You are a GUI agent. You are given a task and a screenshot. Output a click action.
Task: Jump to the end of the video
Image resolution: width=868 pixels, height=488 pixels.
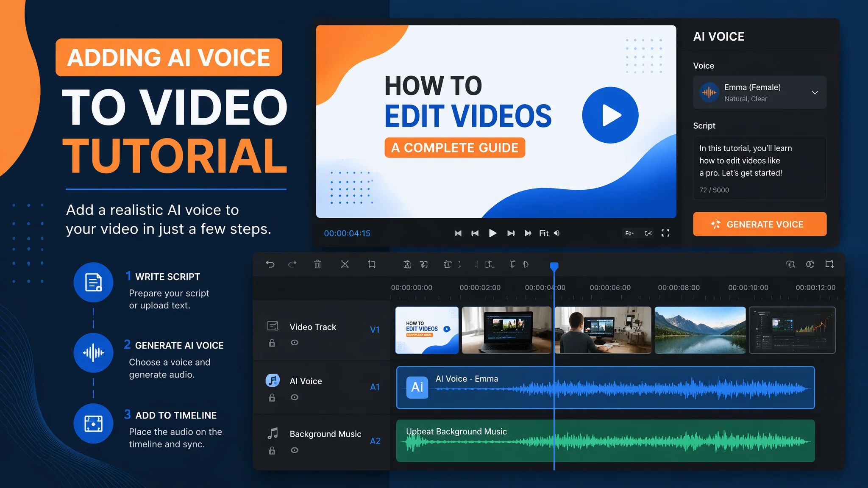pos(528,233)
